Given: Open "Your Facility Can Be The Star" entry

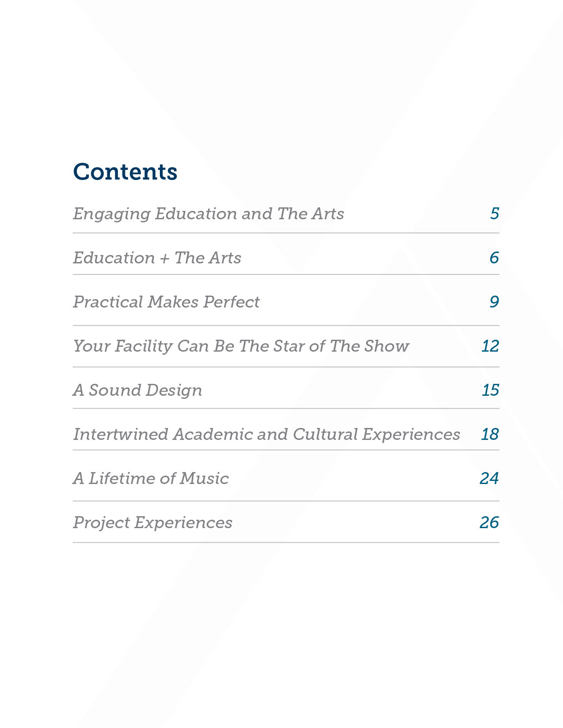Looking at the screenshot, I should [x=241, y=346].
